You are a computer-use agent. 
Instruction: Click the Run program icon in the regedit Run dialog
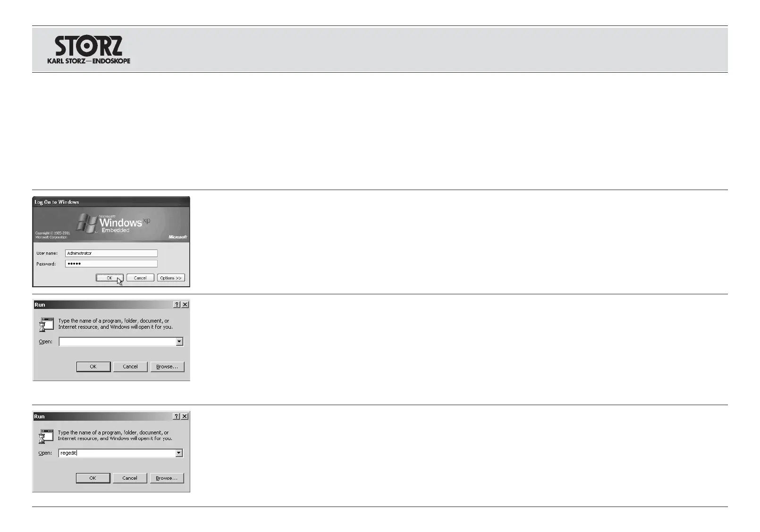(46, 436)
